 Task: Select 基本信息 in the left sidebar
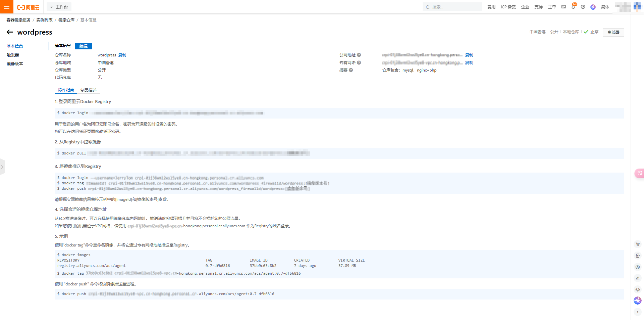pyautogui.click(x=15, y=46)
